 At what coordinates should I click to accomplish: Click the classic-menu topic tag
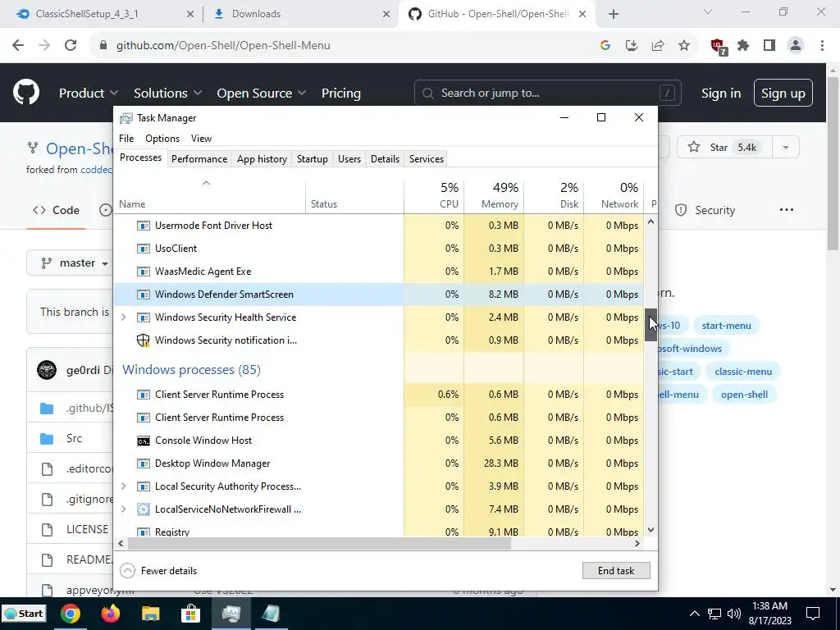tap(743, 372)
